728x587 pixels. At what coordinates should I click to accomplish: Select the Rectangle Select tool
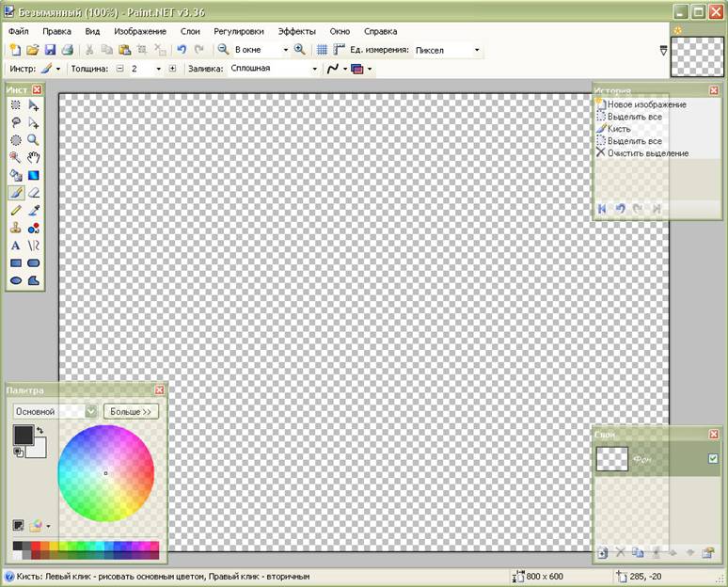tap(16, 105)
